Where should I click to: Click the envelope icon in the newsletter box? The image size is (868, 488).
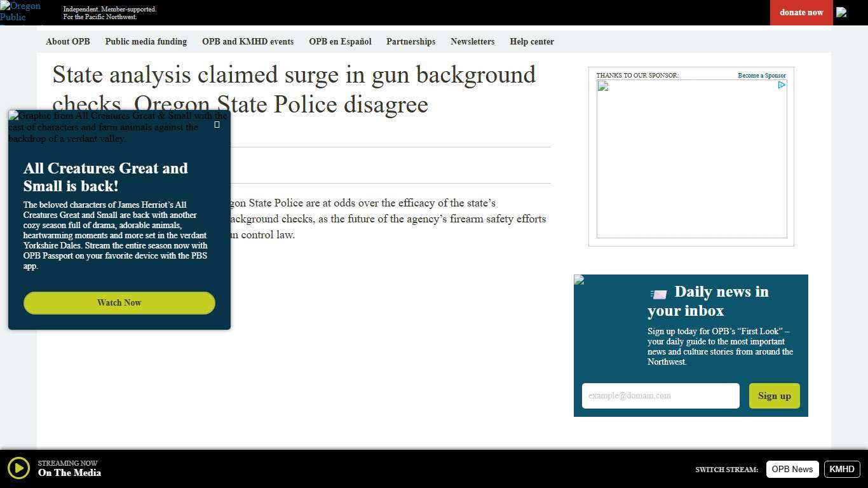click(658, 294)
